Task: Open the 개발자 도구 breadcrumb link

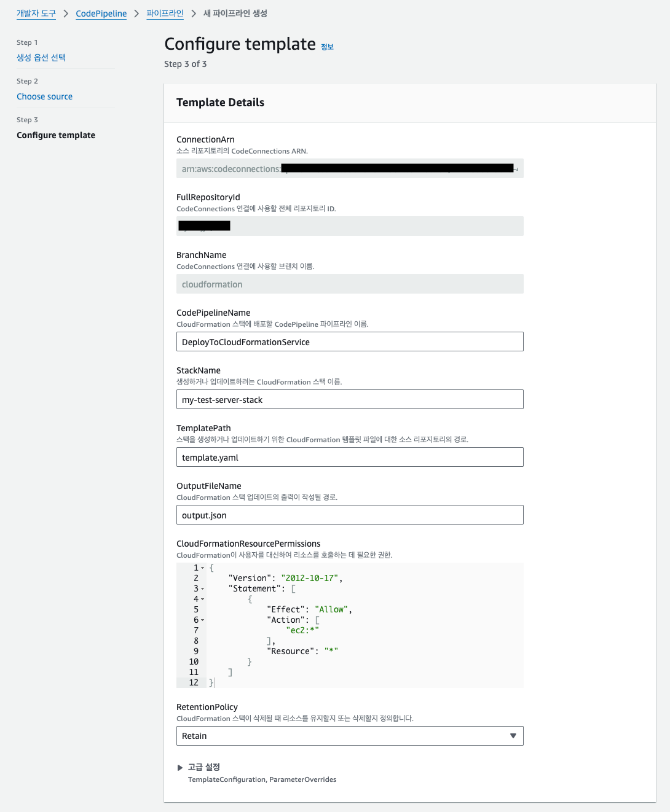Action: [36, 14]
